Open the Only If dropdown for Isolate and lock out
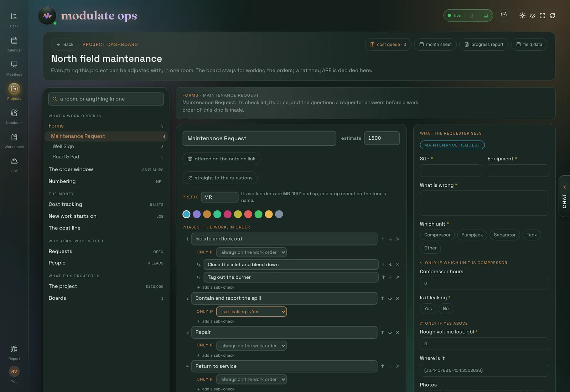 [x=252, y=252]
